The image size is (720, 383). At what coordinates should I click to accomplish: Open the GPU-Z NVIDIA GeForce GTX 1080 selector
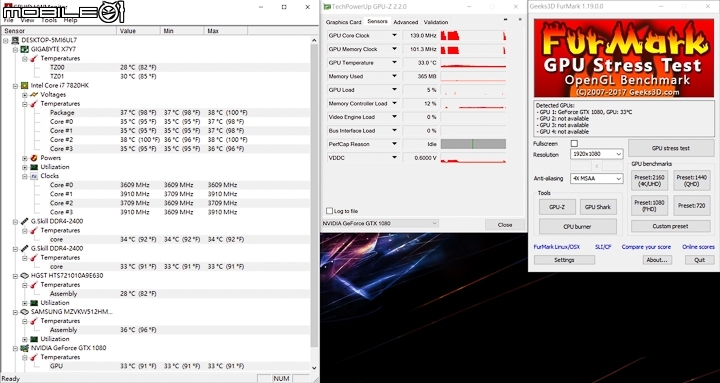click(380, 224)
